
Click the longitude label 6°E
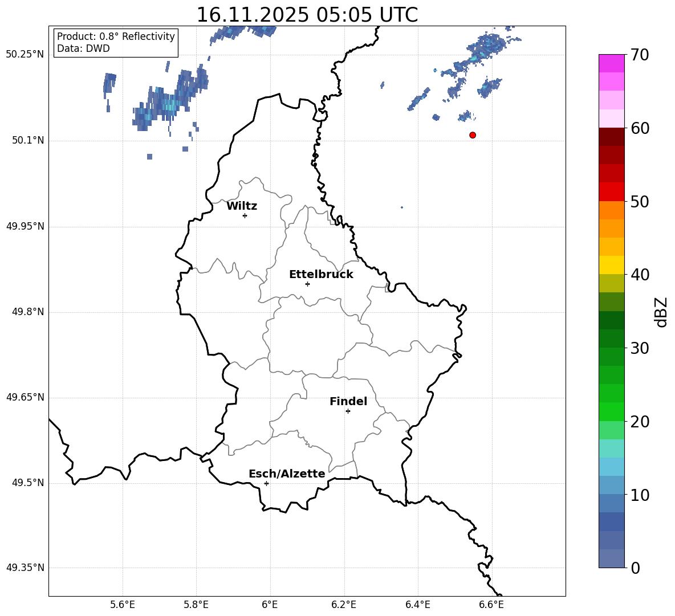tap(270, 605)
